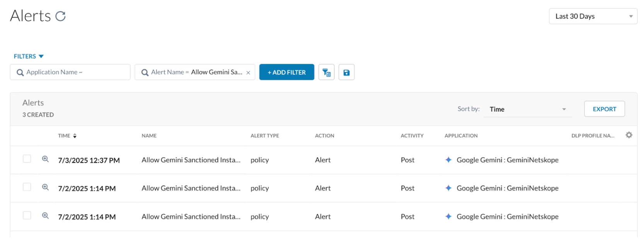This screenshot has height=243, width=644.
Task: Open saved filters list icon
Action: tap(326, 72)
